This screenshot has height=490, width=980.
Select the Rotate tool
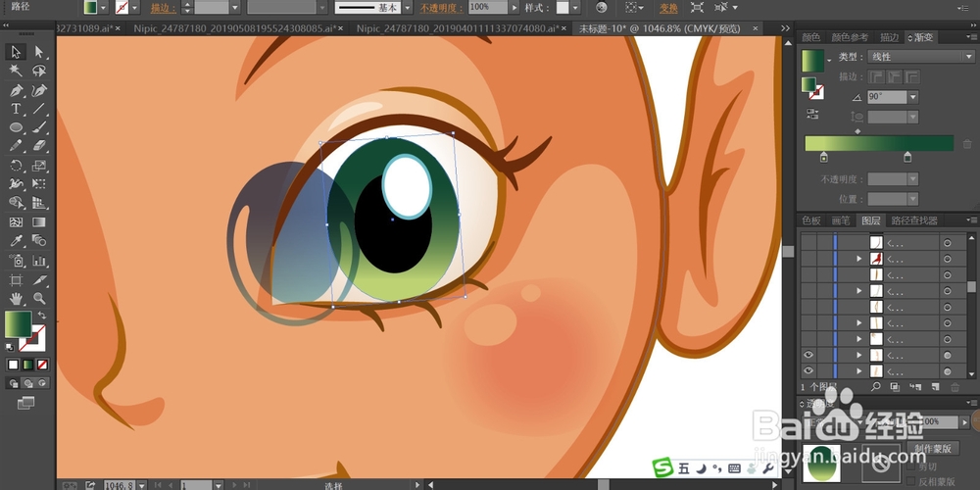[x=16, y=166]
